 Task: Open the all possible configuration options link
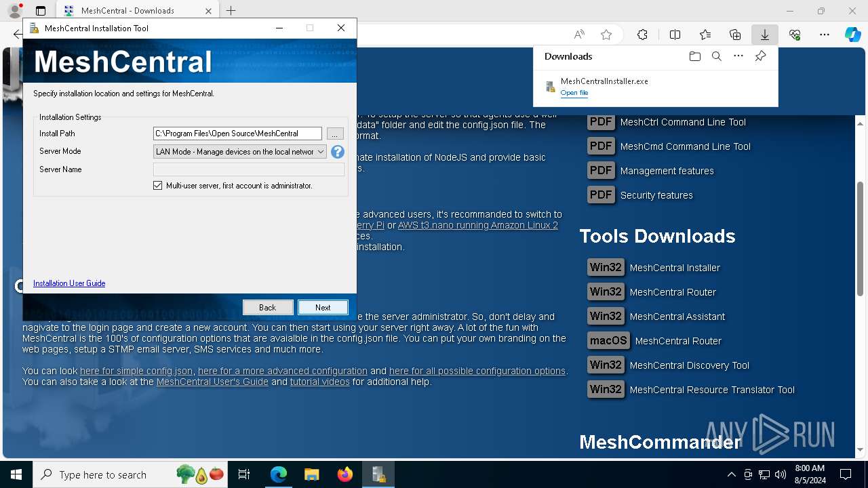pos(477,371)
